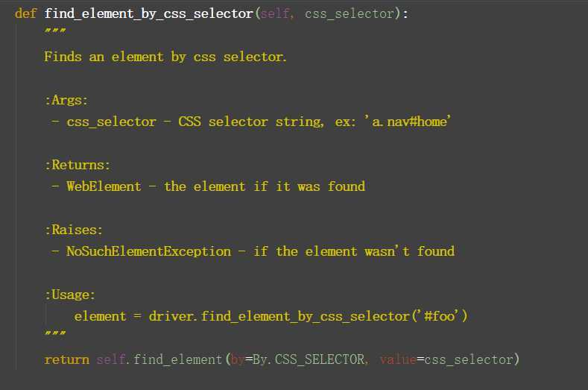Click the :Args: heading in docstring

(x=66, y=100)
